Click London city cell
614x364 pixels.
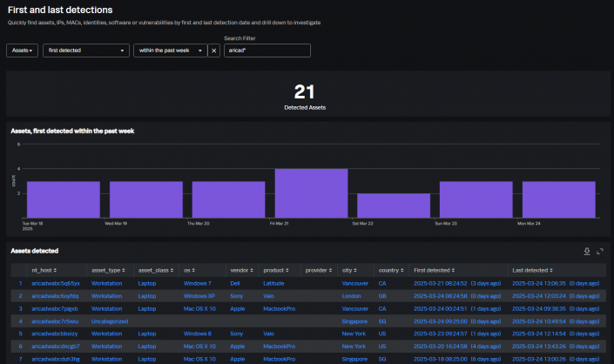click(x=351, y=296)
